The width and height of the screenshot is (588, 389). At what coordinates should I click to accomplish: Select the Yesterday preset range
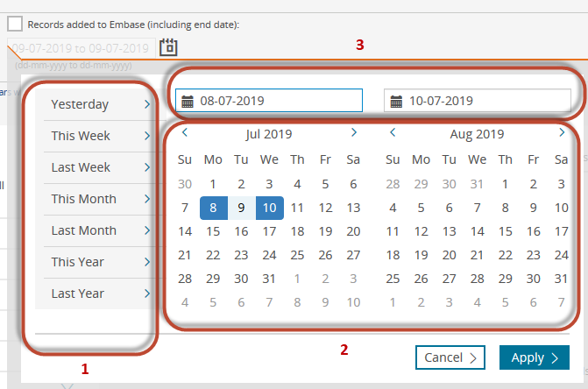tap(80, 104)
